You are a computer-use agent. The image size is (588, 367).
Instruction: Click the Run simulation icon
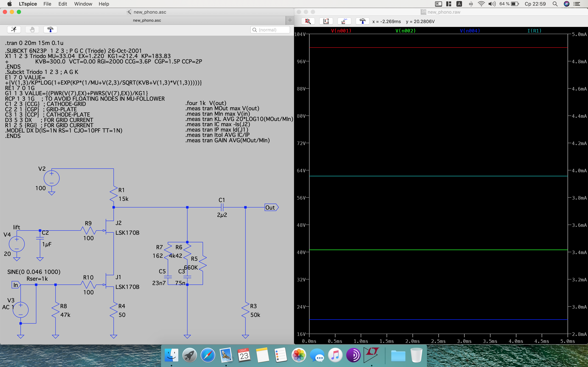[x=14, y=30]
